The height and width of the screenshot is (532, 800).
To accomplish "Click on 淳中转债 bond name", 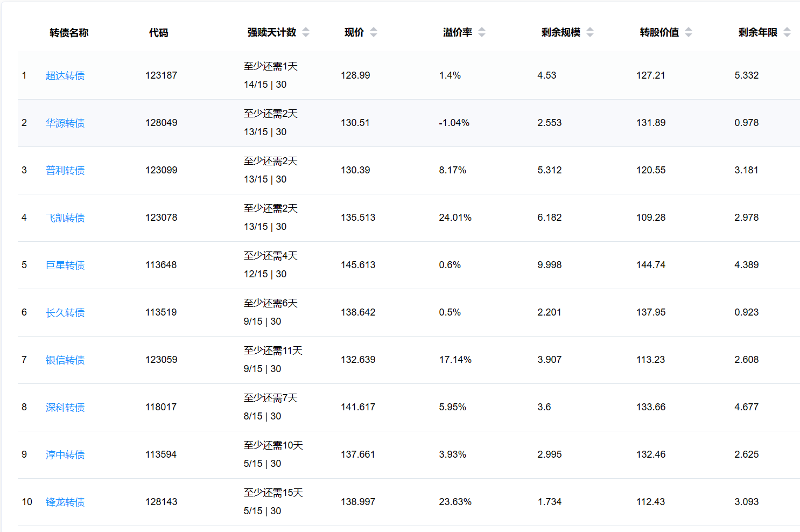I will pos(65,455).
